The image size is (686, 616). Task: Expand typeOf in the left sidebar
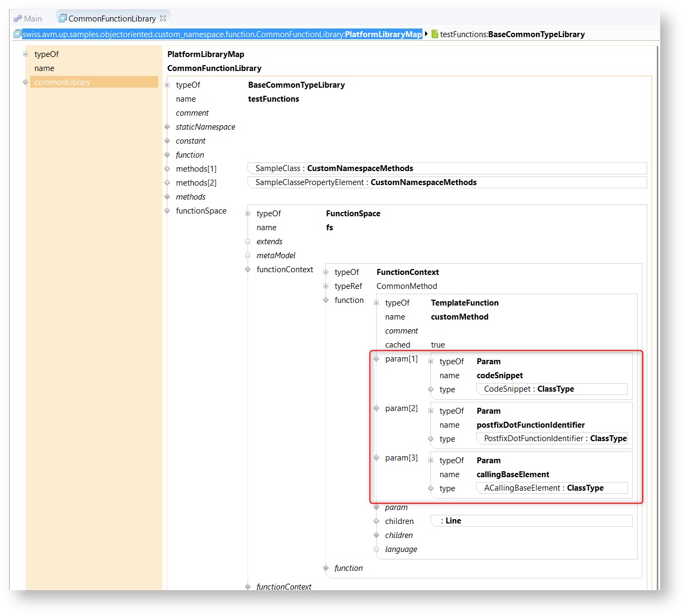point(25,54)
